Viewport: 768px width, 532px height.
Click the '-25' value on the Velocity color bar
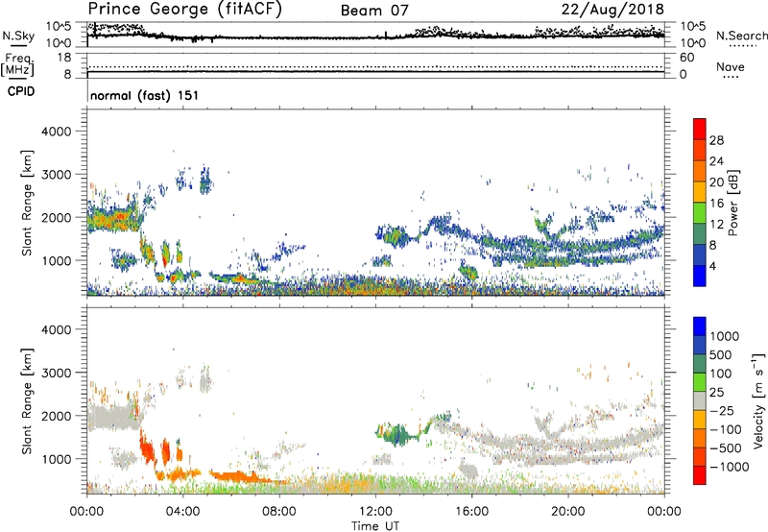722,411
